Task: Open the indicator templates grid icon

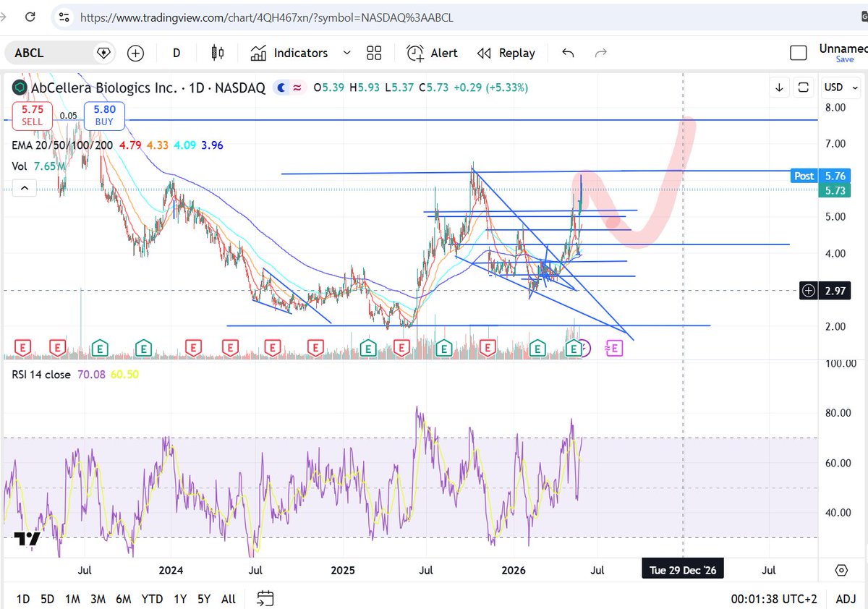Action: click(x=374, y=53)
